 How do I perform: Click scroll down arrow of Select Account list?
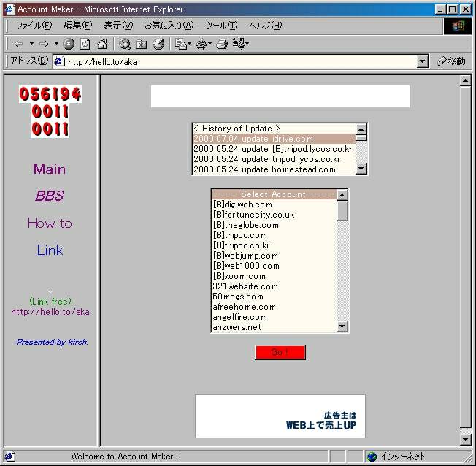(x=342, y=326)
